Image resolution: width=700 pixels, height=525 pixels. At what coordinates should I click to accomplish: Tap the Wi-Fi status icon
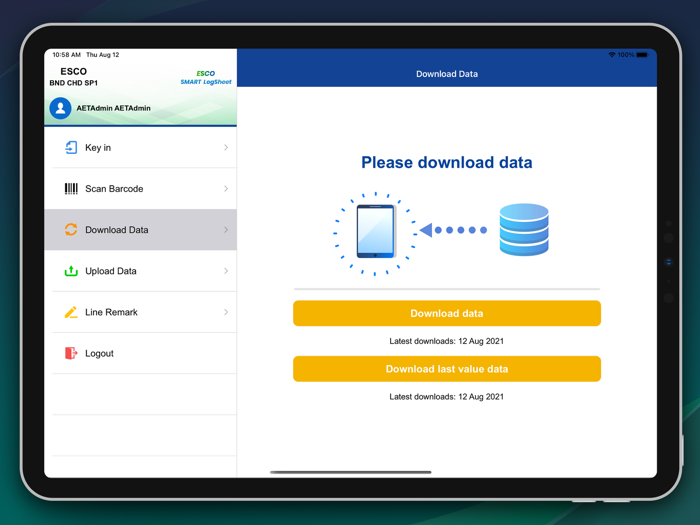(x=612, y=55)
